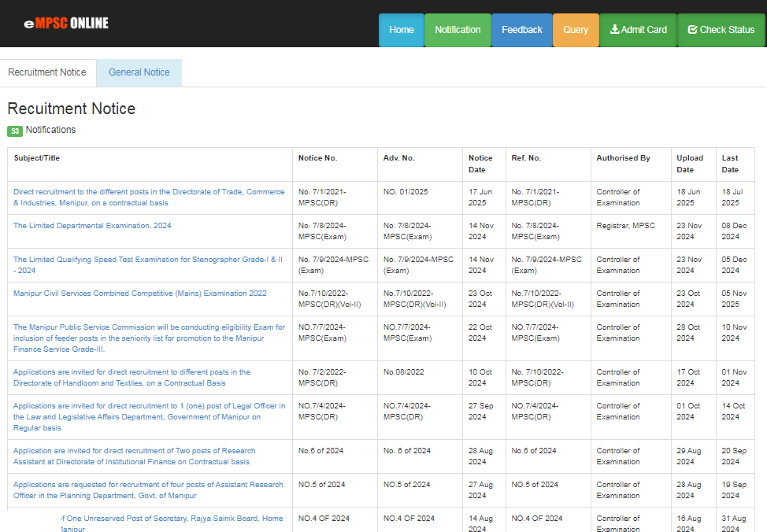Select the Recruitment Notice tab
The width and height of the screenshot is (767, 532).
pyautogui.click(x=47, y=72)
